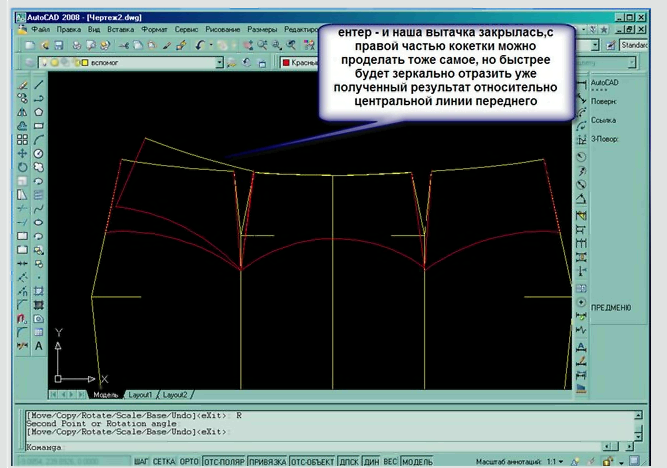Toggle ПРИВЯЗКА object snap button

pyautogui.click(x=264, y=461)
